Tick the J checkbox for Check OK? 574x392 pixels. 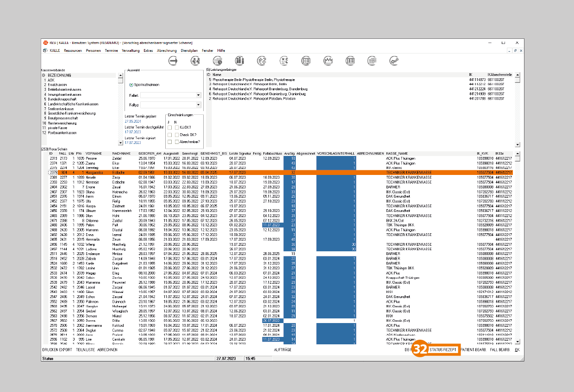[x=170, y=135]
